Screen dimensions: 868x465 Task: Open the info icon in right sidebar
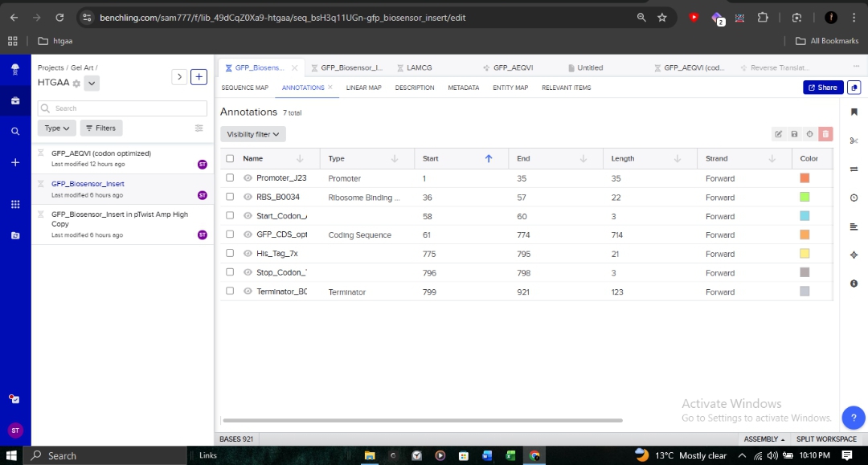point(854,283)
